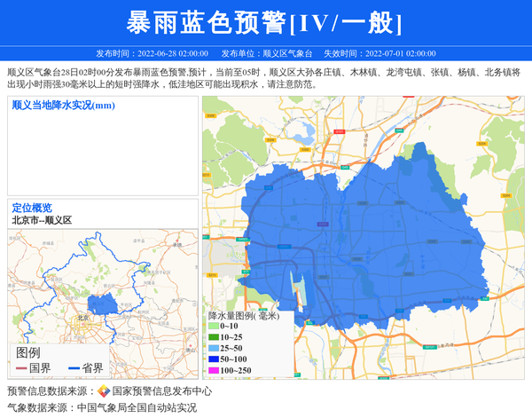This screenshot has width=532, height=418.
Task: Click the 顺义当地降水实况(mm) heading
Action: click(64, 106)
